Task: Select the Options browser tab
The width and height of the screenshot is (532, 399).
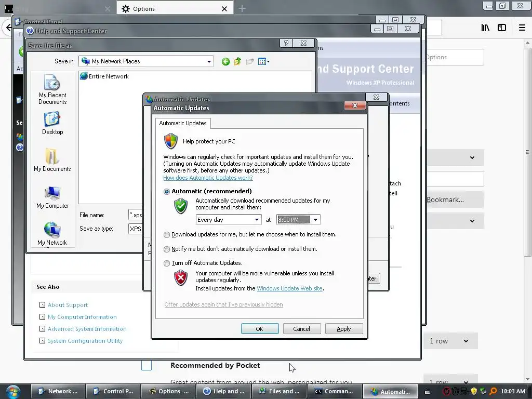Action: click(x=175, y=9)
